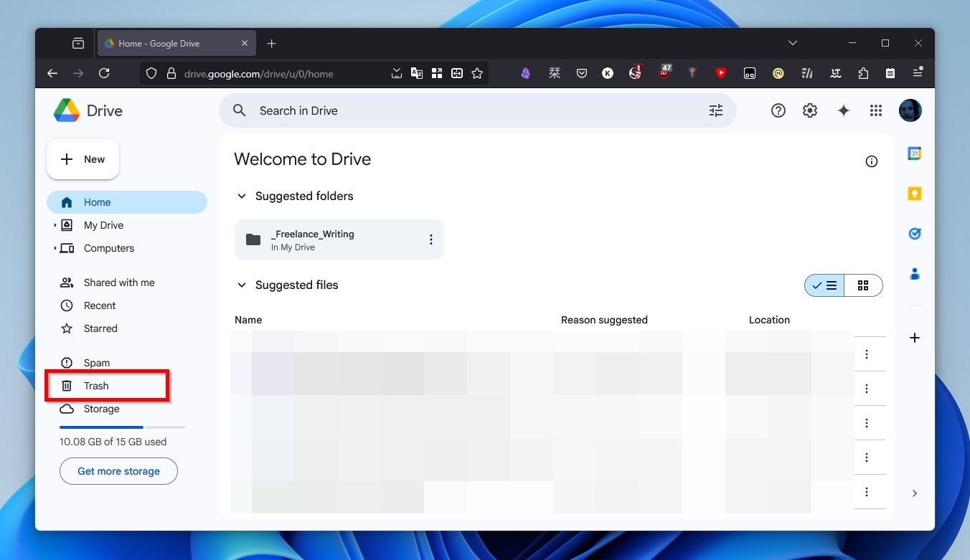The width and height of the screenshot is (970, 560).
Task: Close the Home - Google Drive tab
Action: coord(245,43)
